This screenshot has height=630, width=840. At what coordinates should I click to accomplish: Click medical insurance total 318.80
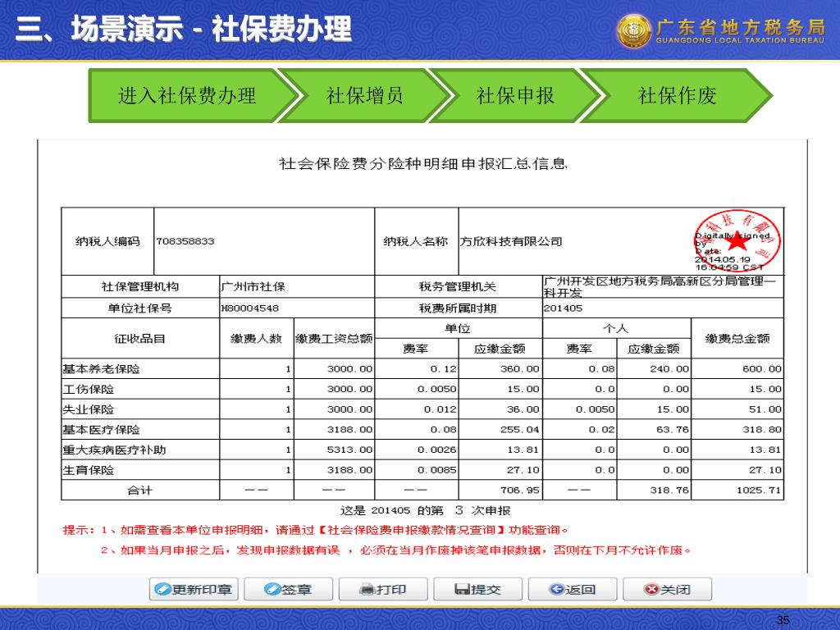[762, 430]
